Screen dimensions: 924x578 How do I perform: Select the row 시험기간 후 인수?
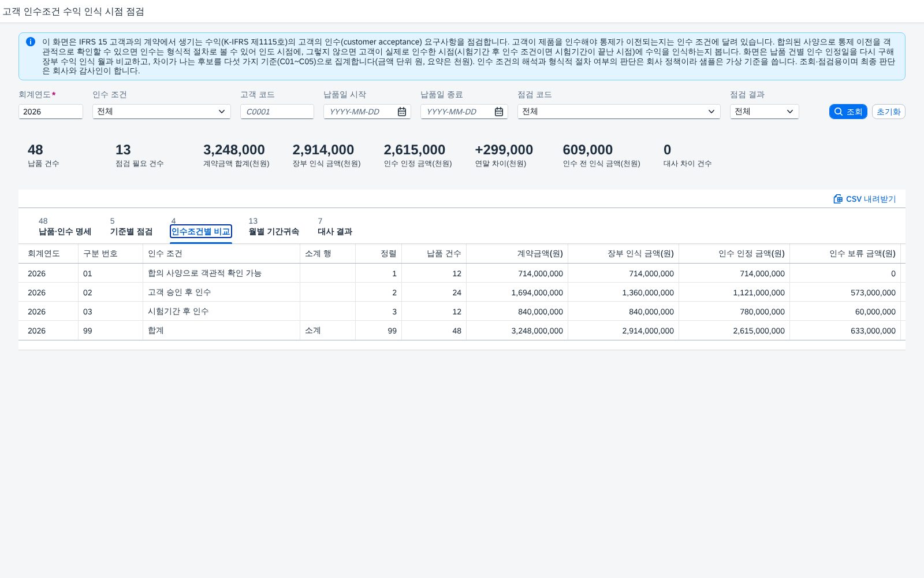[462, 312]
